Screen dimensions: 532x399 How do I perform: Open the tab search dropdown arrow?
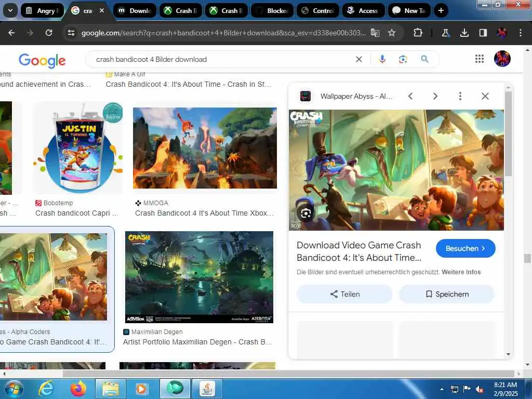[10, 10]
